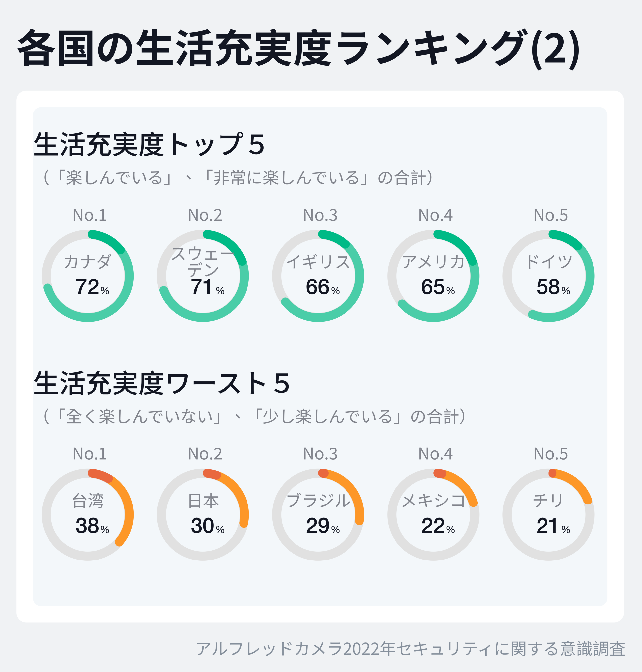Viewport: 642px width, 672px height.
Task: Click the 生活充実度トップ５ heading
Action: click(149, 144)
